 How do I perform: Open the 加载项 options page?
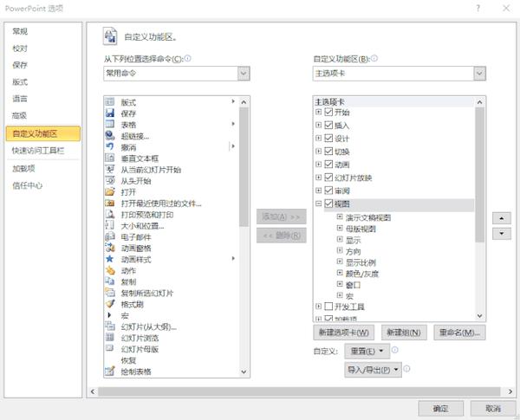24,169
